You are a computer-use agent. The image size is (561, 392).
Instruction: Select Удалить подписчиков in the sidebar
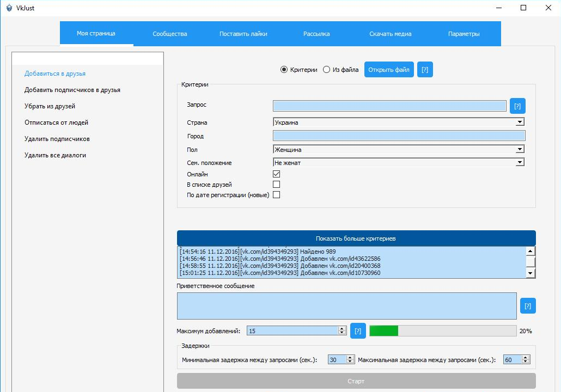tap(57, 139)
